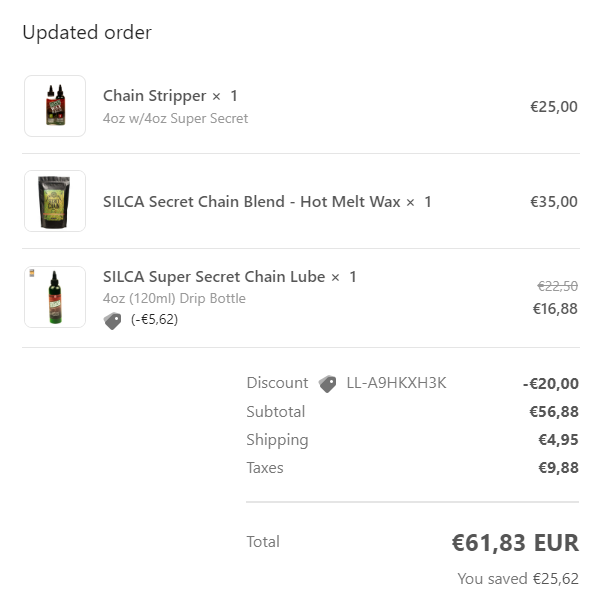This screenshot has height=597, width=607.
Task: Click the You saved €25,62 text
Action: 517,578
